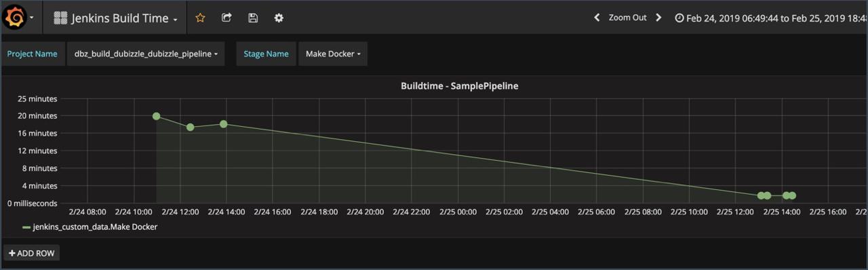The image size is (868, 270).
Task: Open the Grafana logo main menu
Action: [x=20, y=18]
